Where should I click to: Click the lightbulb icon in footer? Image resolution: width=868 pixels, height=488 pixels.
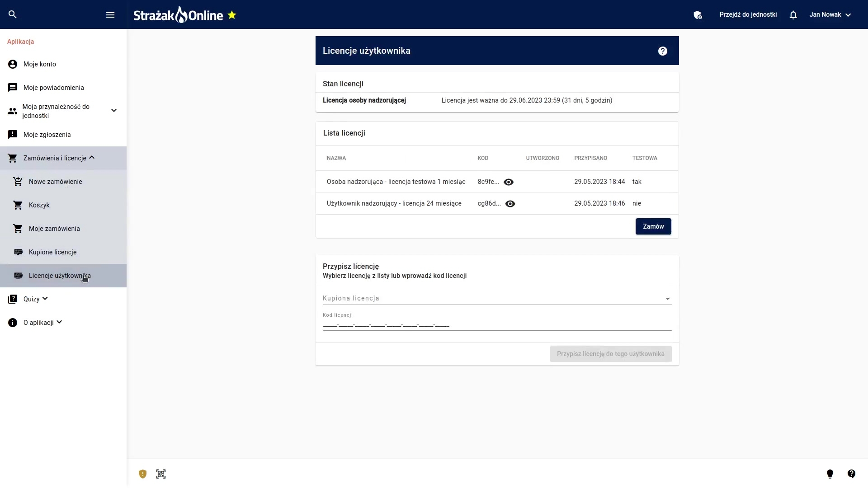pyautogui.click(x=830, y=474)
